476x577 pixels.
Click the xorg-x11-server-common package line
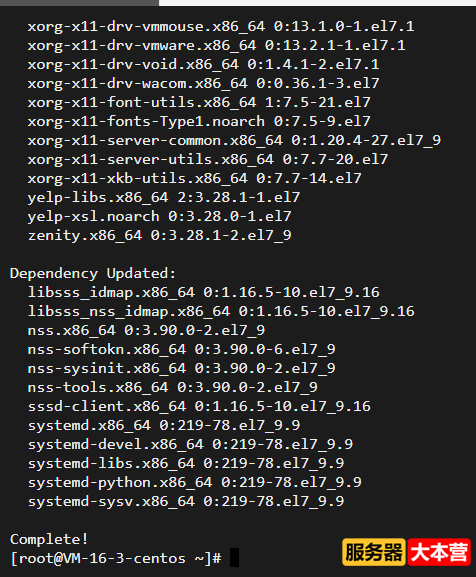pyautogui.click(x=234, y=141)
